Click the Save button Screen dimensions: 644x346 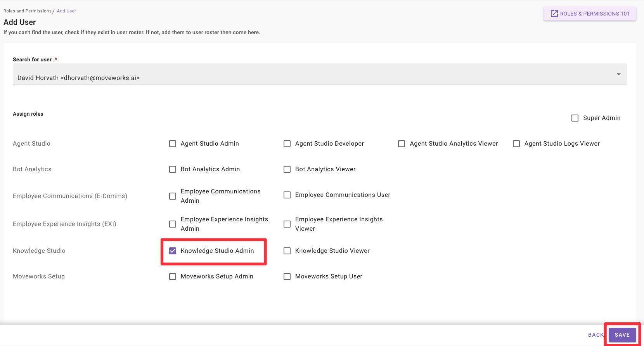[x=622, y=335]
